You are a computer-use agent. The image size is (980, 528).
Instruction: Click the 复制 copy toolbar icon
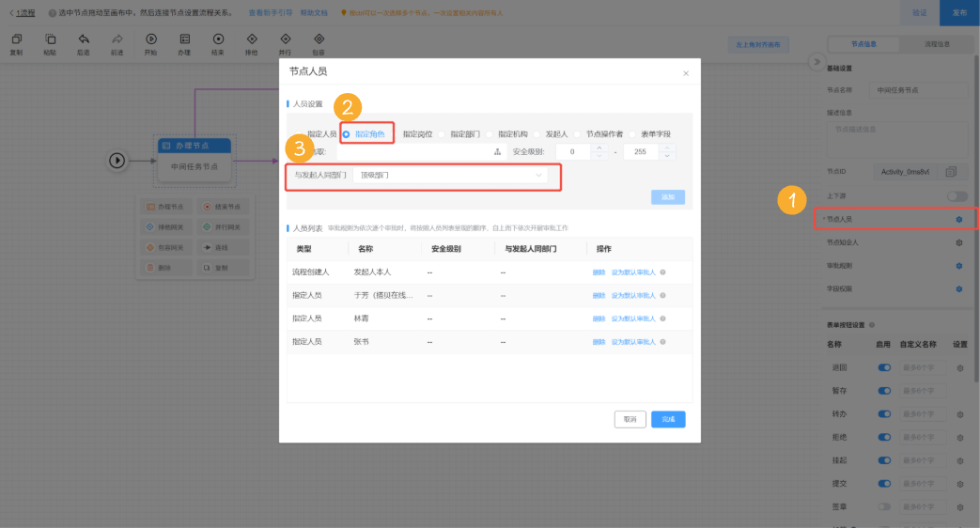16,44
